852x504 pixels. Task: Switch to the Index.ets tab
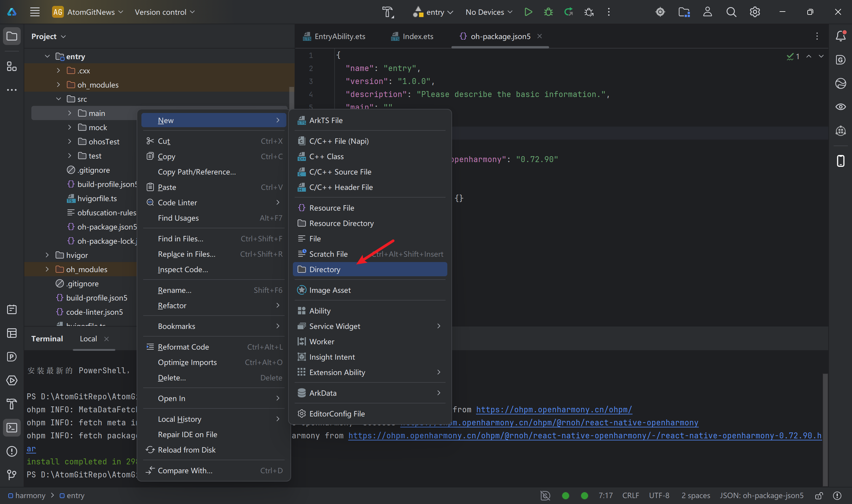pyautogui.click(x=417, y=36)
